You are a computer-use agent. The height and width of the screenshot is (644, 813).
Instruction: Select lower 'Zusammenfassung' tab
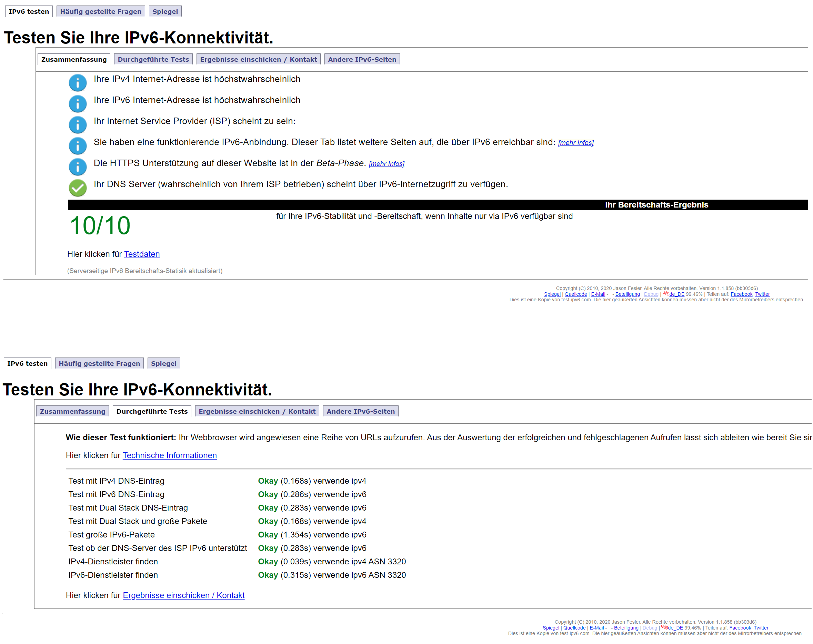point(72,411)
